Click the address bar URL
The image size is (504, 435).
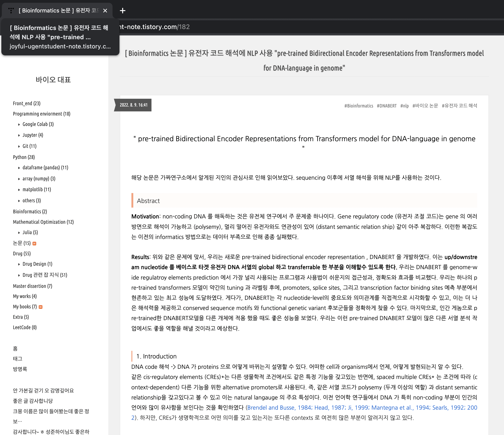154,27
